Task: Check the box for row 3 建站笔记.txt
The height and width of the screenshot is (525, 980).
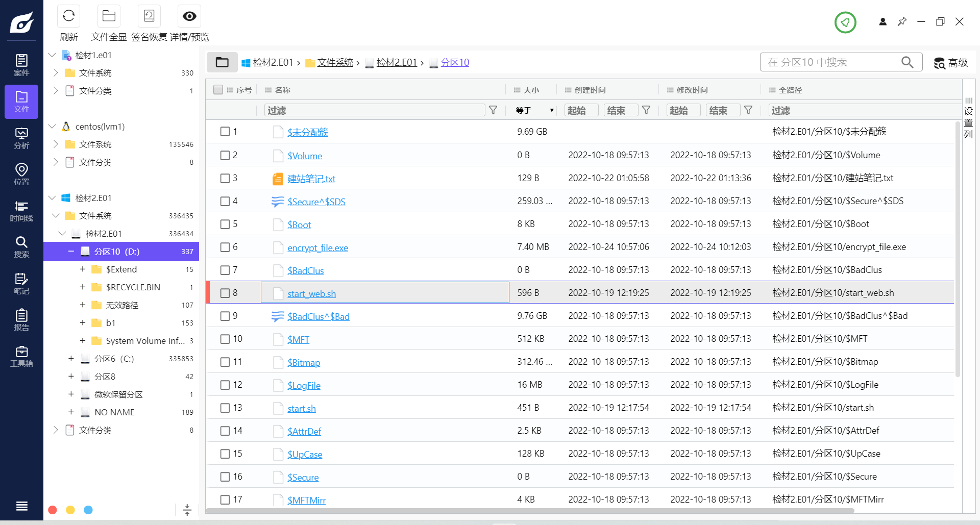Action: point(225,178)
